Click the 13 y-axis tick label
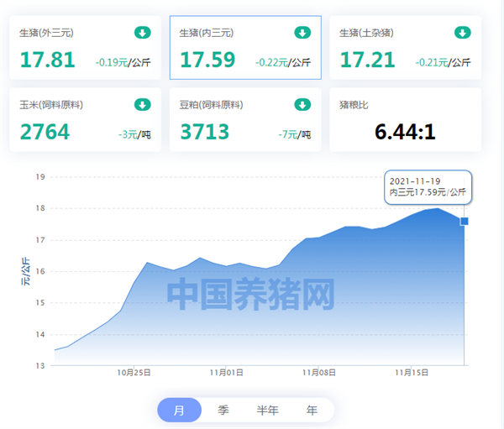Image resolution: width=504 pixels, height=429 pixels. tap(40, 366)
